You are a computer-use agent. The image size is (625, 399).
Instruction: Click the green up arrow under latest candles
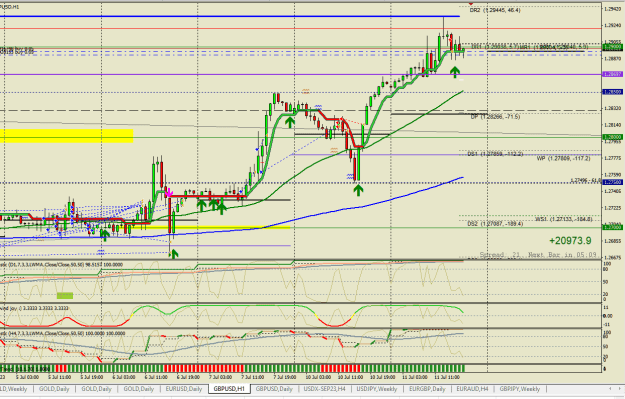point(455,72)
